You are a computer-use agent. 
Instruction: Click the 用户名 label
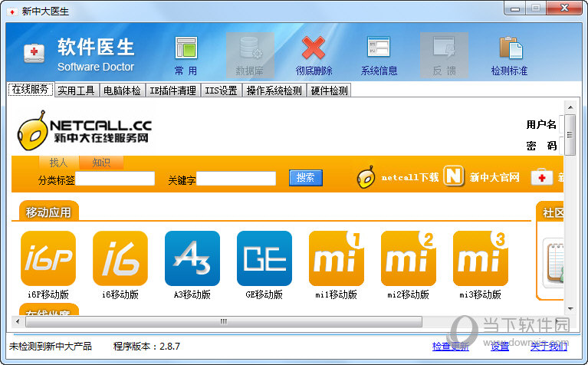[x=541, y=124]
